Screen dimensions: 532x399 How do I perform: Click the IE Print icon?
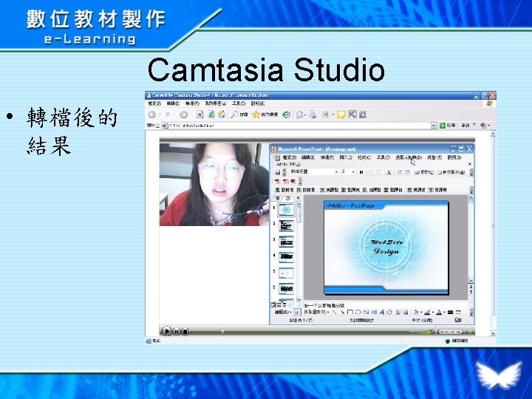point(313,115)
